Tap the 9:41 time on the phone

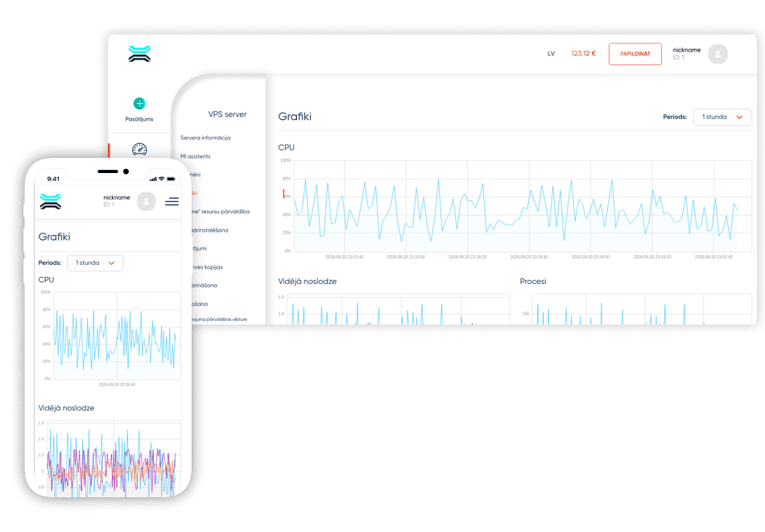[53, 179]
